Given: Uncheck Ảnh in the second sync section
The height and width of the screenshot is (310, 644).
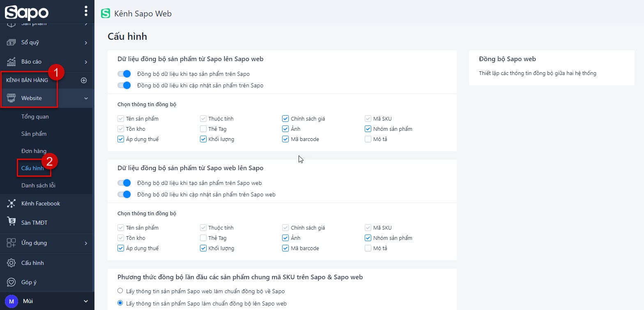Looking at the screenshot, I should (285, 238).
